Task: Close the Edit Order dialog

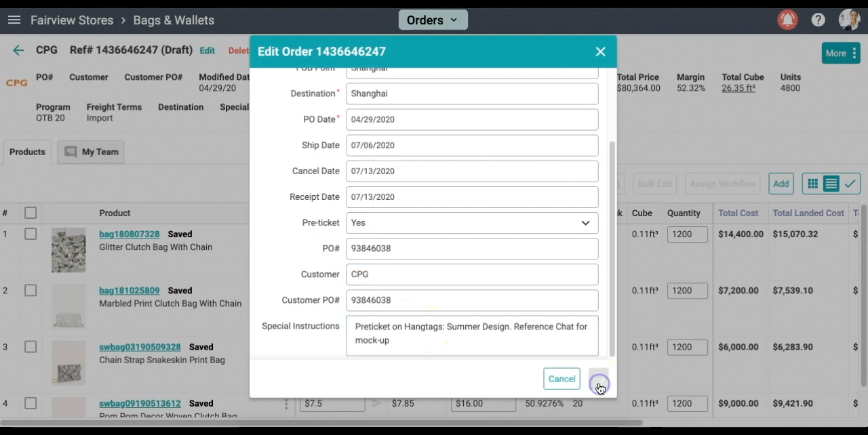Action: pos(600,51)
